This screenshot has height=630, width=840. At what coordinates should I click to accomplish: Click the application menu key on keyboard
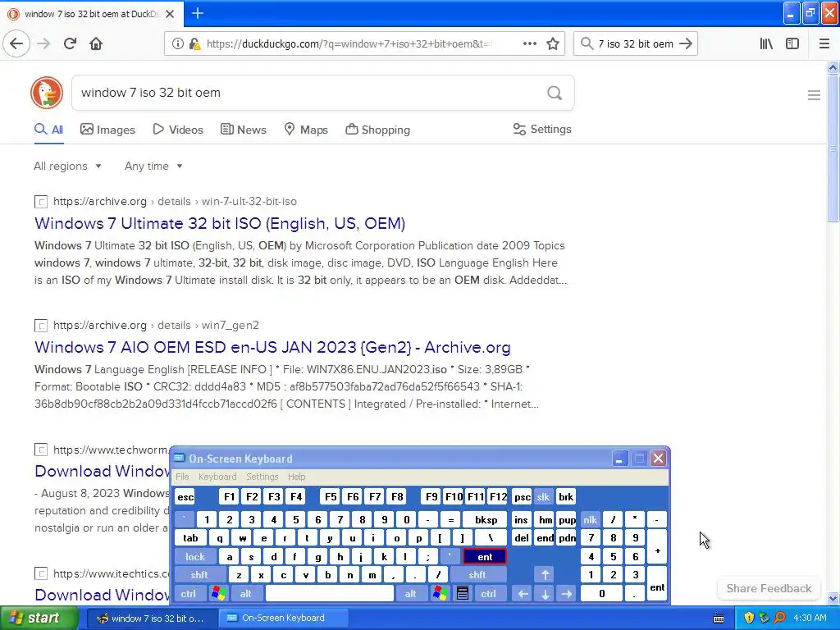[463, 594]
